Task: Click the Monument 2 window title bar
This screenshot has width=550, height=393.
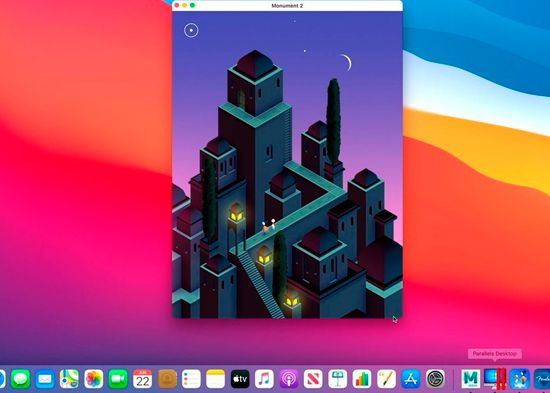Action: [x=287, y=6]
